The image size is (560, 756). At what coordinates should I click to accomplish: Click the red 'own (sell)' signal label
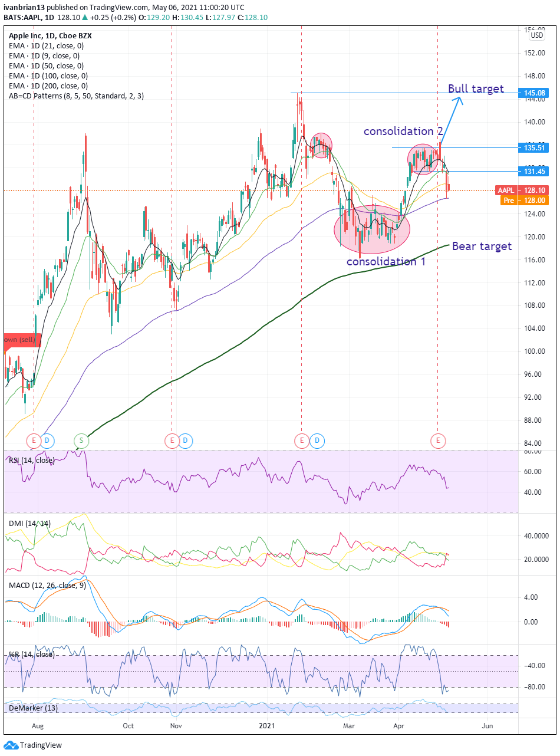point(23,340)
